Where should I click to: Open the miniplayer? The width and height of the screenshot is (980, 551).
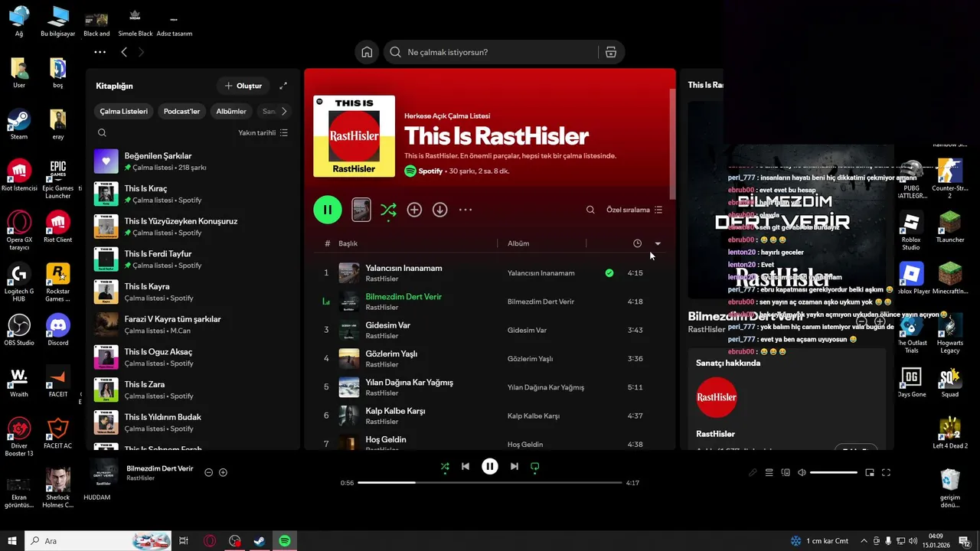(x=870, y=473)
